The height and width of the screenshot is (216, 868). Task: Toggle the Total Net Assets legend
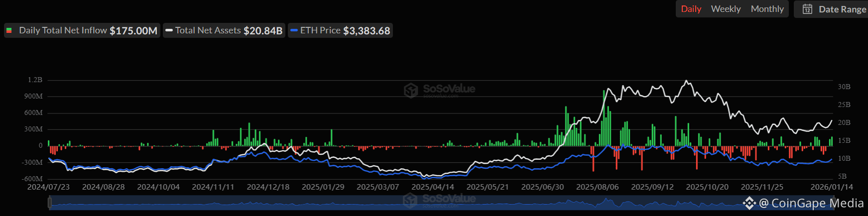pos(224,30)
